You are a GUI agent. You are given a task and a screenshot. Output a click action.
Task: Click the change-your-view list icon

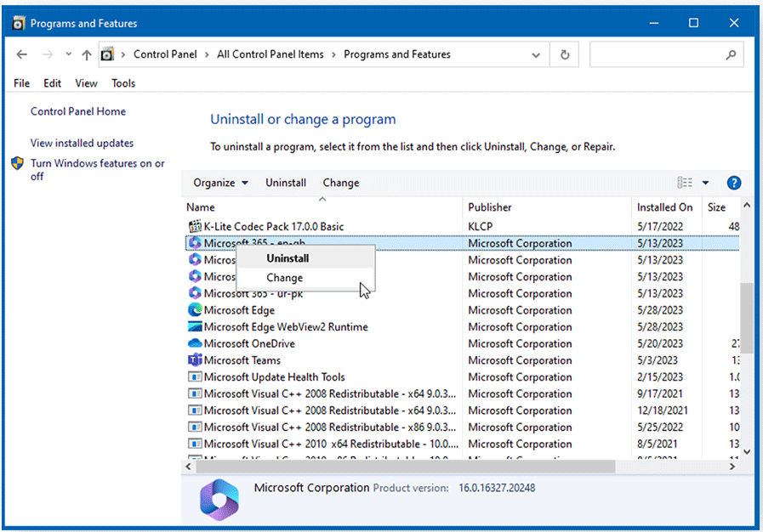coord(684,182)
